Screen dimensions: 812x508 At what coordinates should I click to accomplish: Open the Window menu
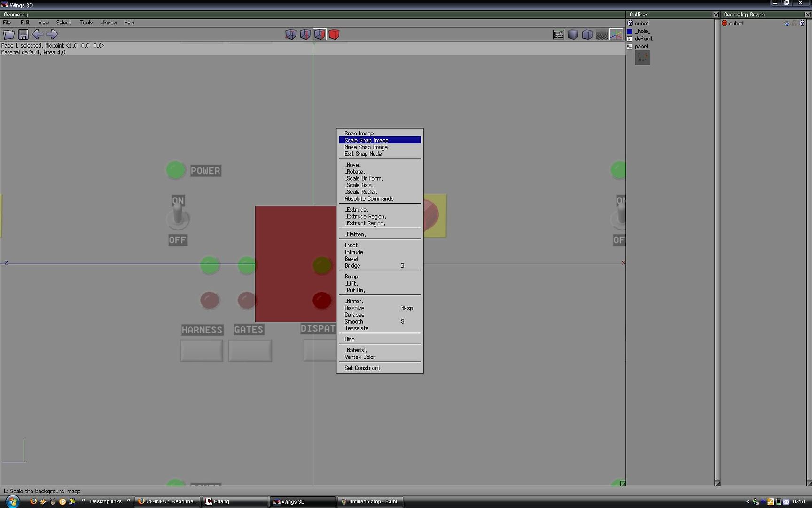click(109, 23)
